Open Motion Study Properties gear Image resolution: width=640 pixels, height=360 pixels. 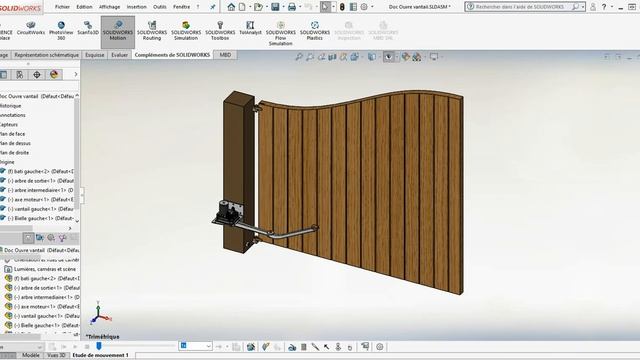click(x=380, y=347)
